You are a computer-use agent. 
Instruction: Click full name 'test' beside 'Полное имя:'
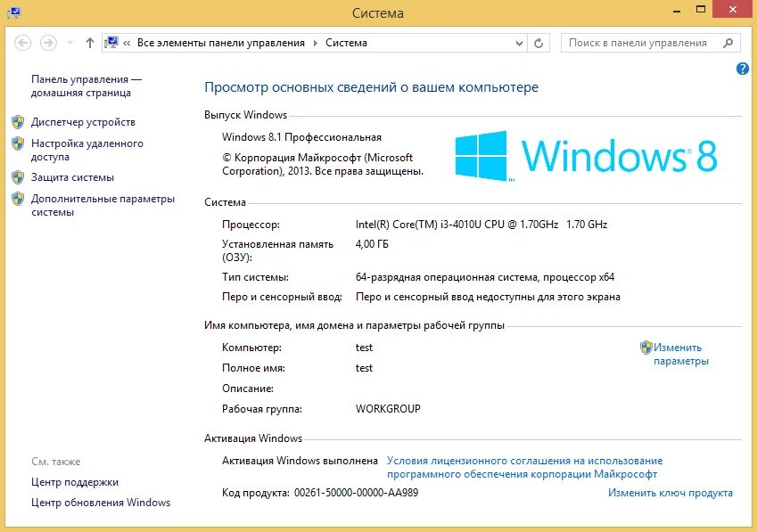[x=364, y=368]
